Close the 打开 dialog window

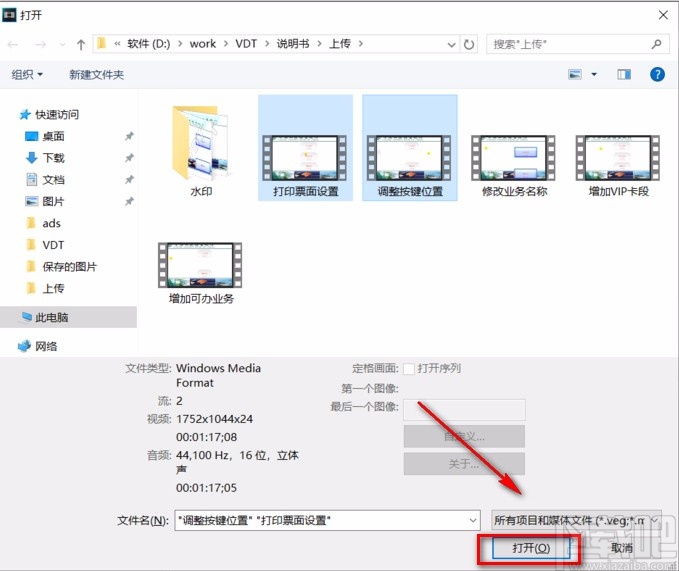click(x=663, y=15)
